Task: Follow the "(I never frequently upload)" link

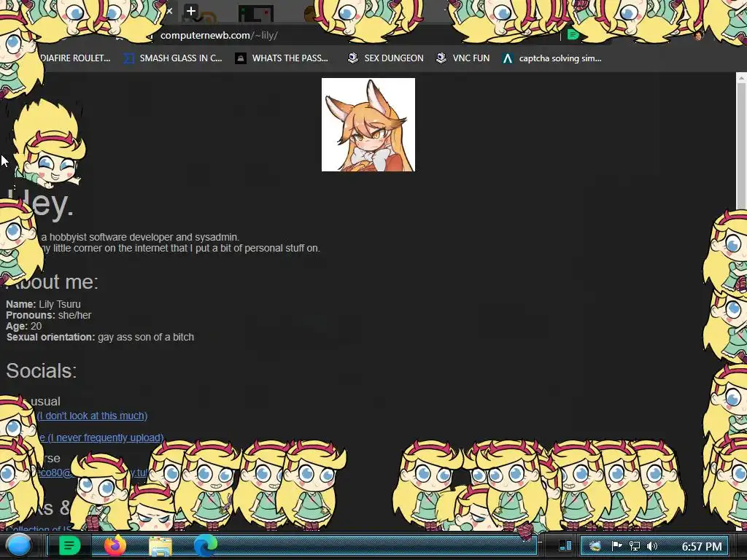Action: (103, 437)
